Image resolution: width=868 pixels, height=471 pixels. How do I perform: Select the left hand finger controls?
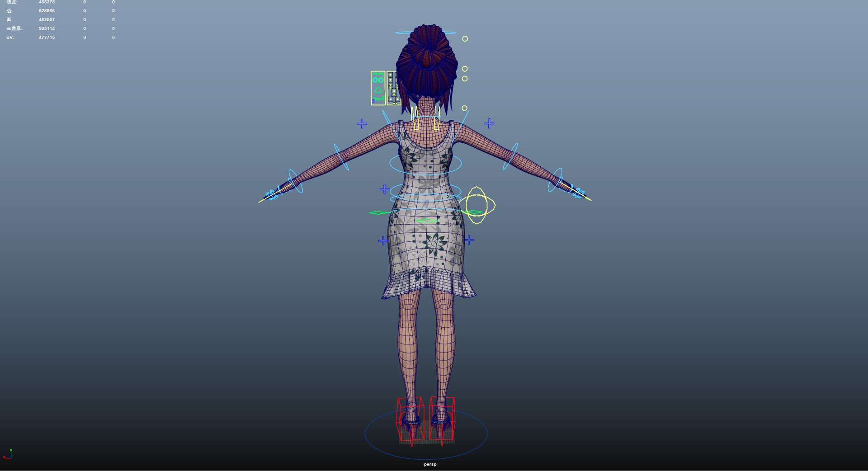coord(272,195)
